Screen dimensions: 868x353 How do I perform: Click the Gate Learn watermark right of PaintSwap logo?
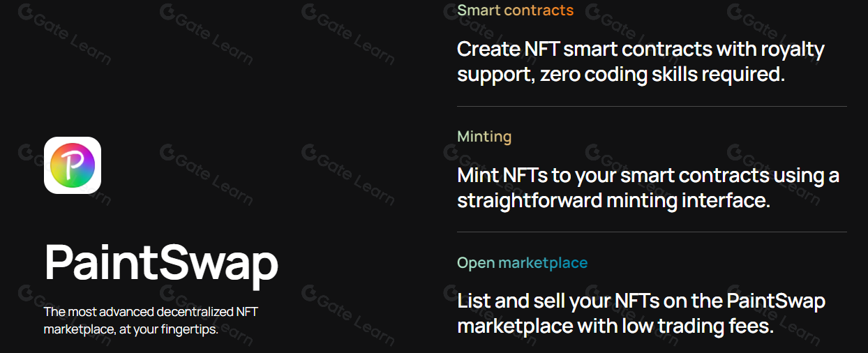tap(207, 171)
